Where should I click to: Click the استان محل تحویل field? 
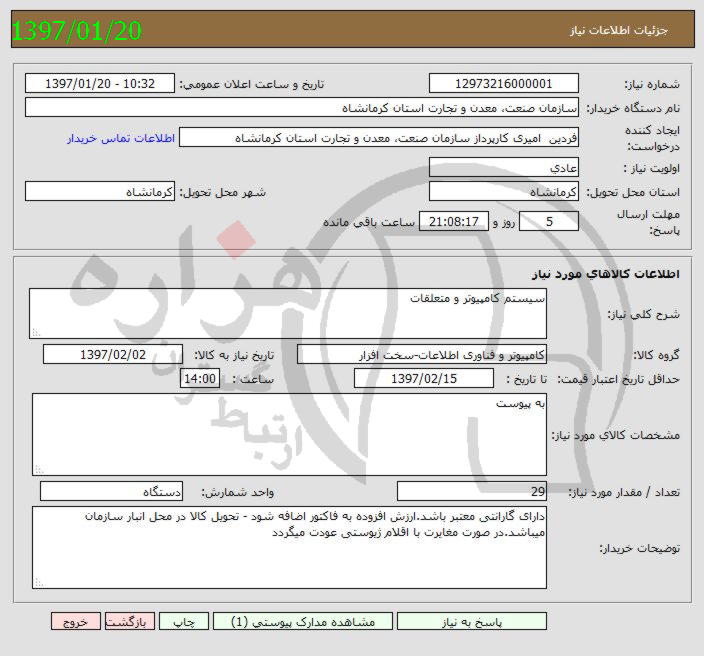click(504, 191)
